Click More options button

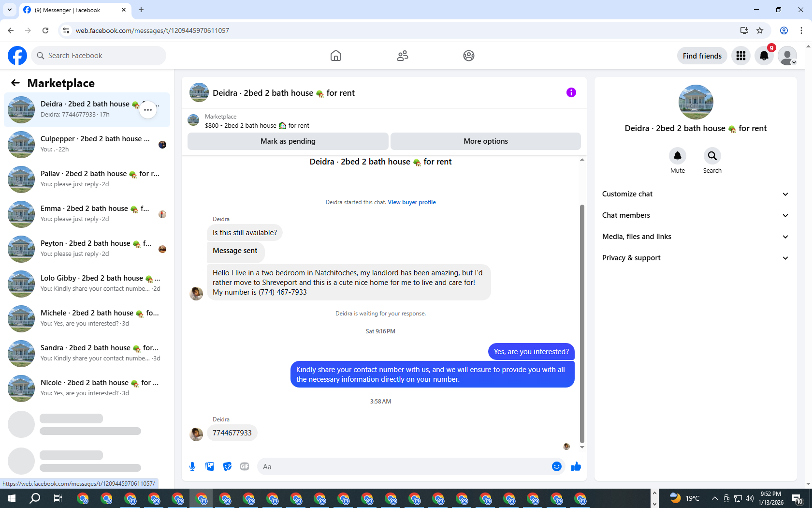(486, 141)
